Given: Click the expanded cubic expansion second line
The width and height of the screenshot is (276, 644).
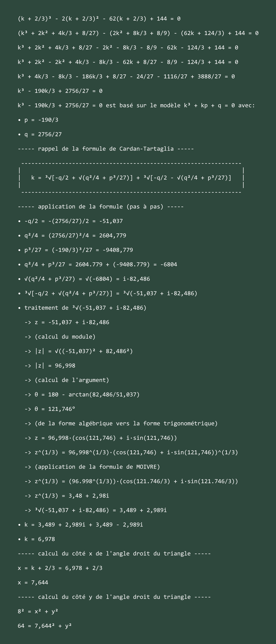Looking at the screenshot, I should [x=138, y=33].
